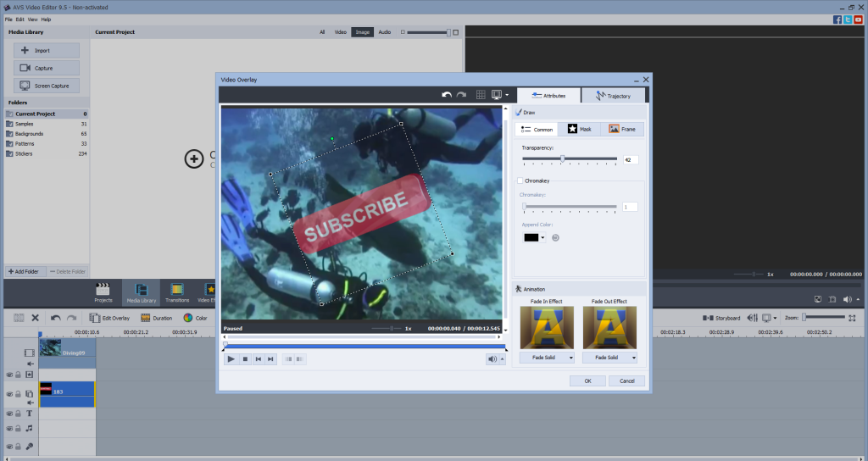Toggle visibility of the video overlay track

point(9,394)
